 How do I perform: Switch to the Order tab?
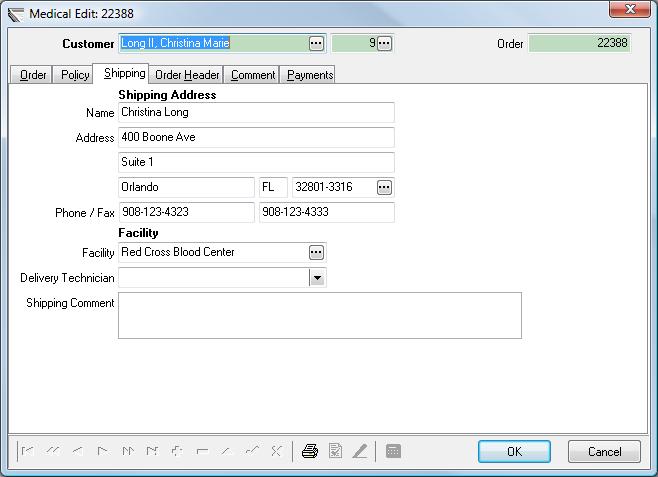[31, 75]
